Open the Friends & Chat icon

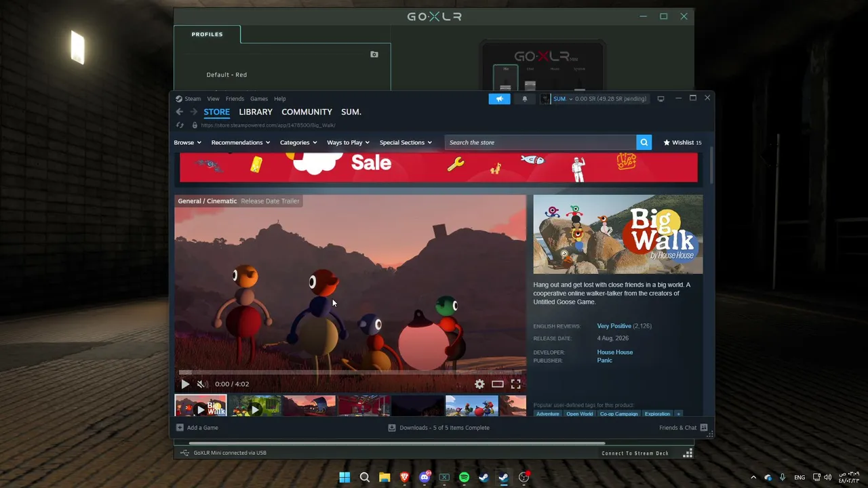(x=704, y=428)
